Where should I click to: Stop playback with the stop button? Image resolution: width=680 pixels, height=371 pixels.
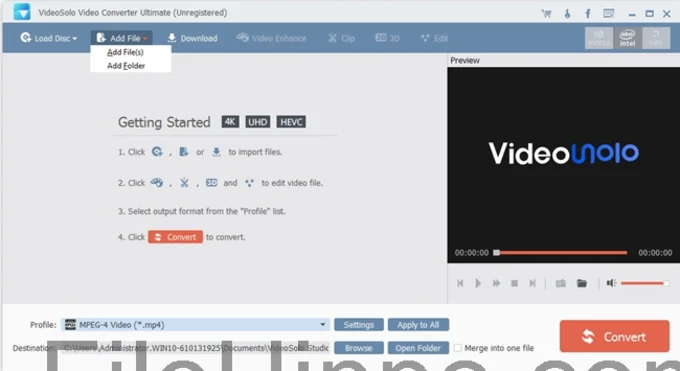coord(514,283)
